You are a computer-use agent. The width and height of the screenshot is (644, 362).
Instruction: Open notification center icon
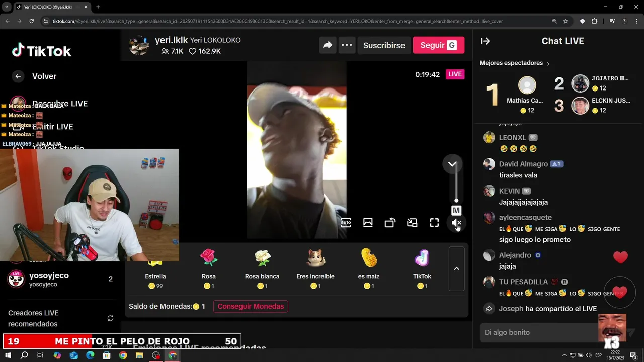(633, 355)
